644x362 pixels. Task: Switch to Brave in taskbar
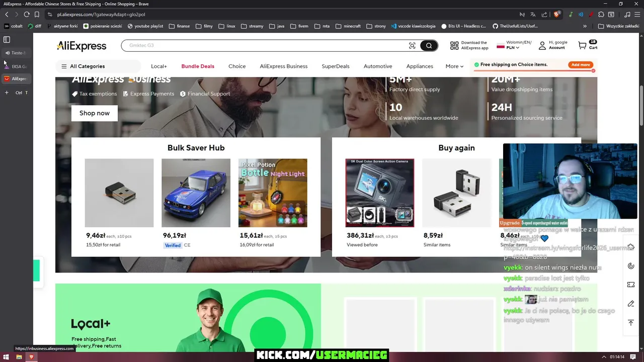pyautogui.click(x=31, y=357)
